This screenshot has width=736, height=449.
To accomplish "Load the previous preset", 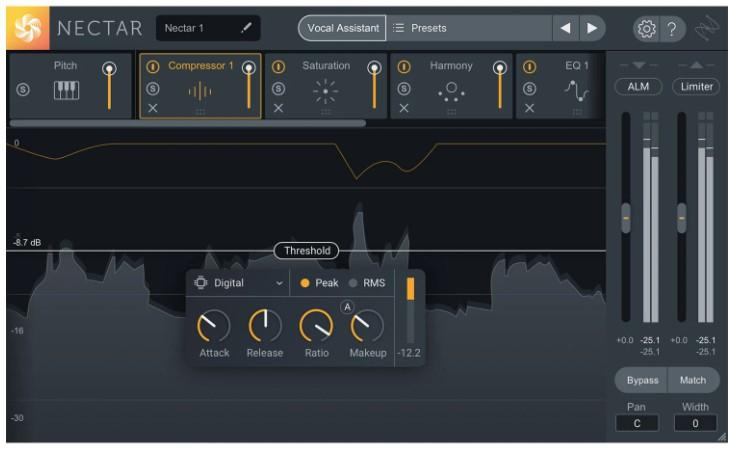I will click(x=566, y=28).
